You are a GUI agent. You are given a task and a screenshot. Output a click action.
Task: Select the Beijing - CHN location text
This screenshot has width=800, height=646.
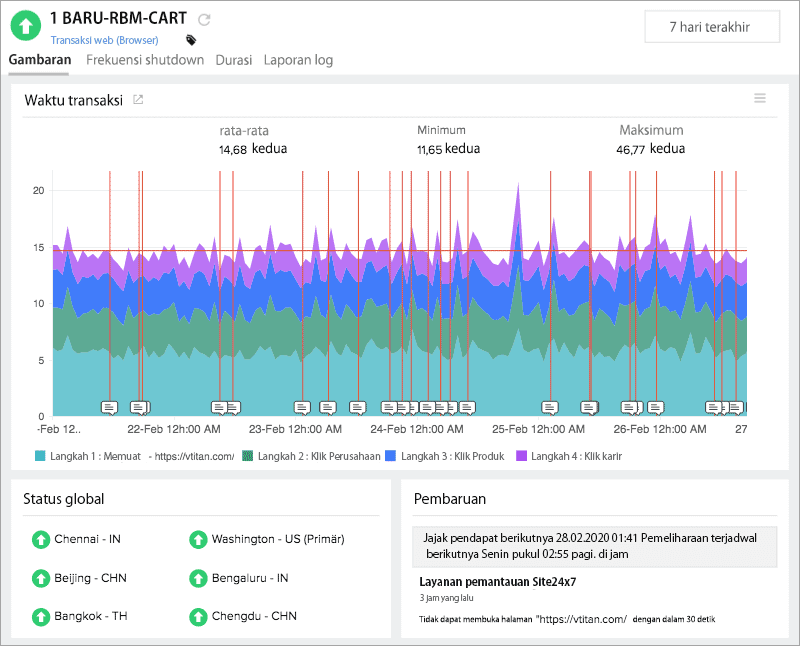click(90, 578)
